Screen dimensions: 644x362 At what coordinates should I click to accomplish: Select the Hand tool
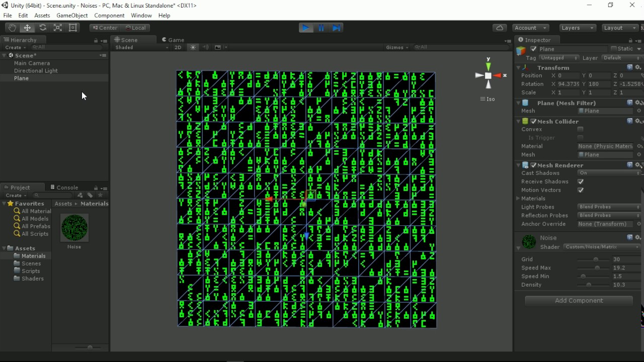[12, 28]
